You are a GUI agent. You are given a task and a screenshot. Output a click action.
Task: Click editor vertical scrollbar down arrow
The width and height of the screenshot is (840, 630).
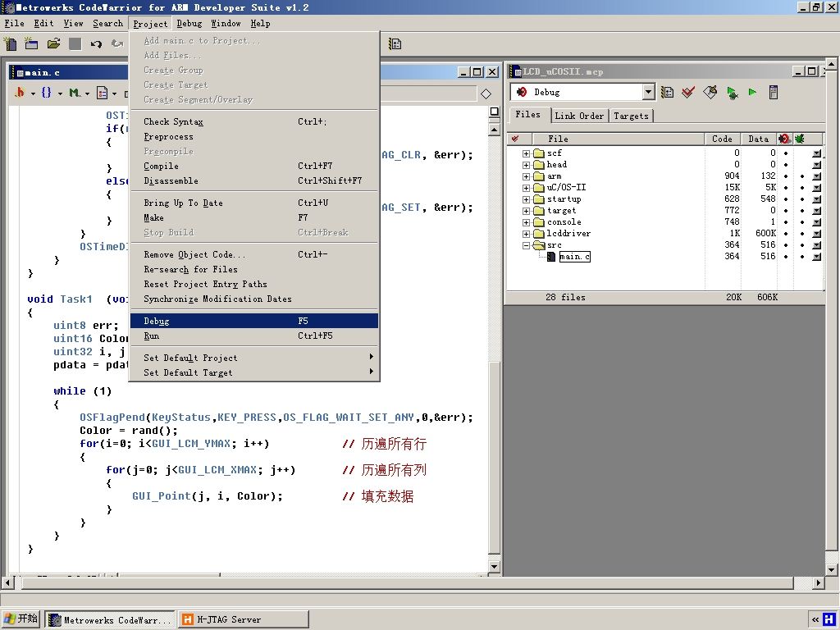[495, 567]
